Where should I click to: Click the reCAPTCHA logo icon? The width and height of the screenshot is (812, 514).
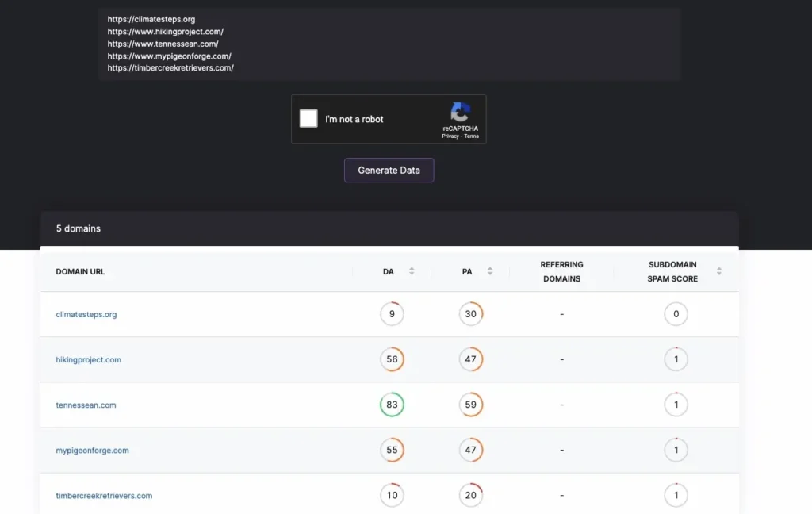[460, 112]
